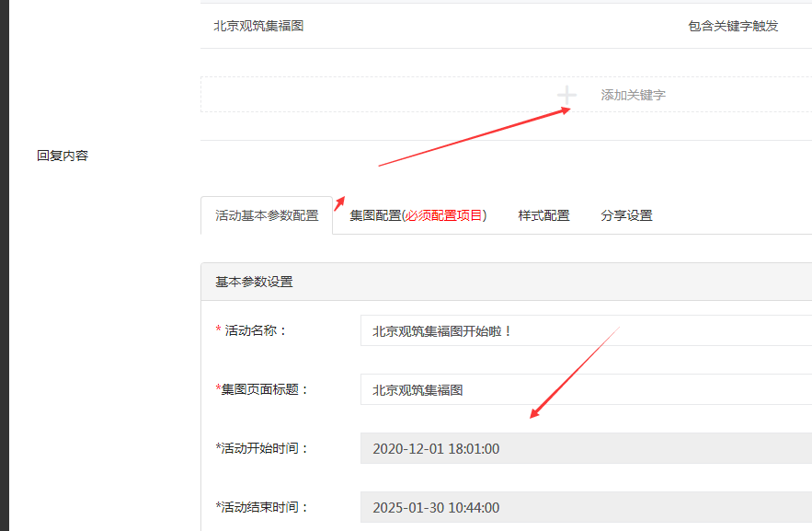Switch to the 集图配置 tab
This screenshot has width=812, height=531.
(x=417, y=215)
